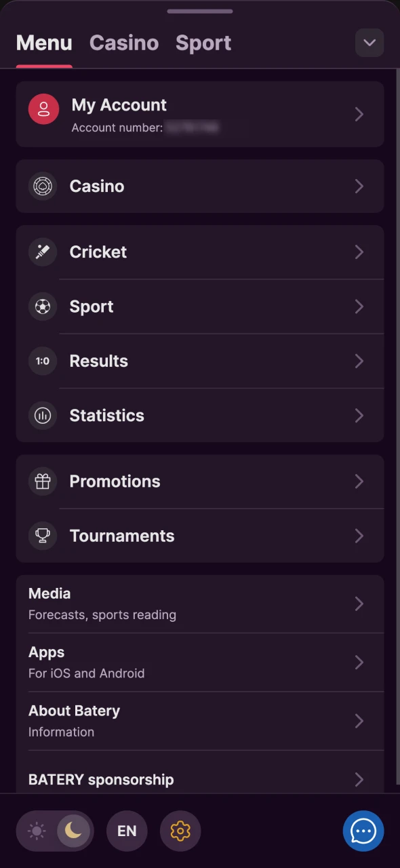Open the Casino roulette icon
Screen dimensions: 400x868
(42, 186)
